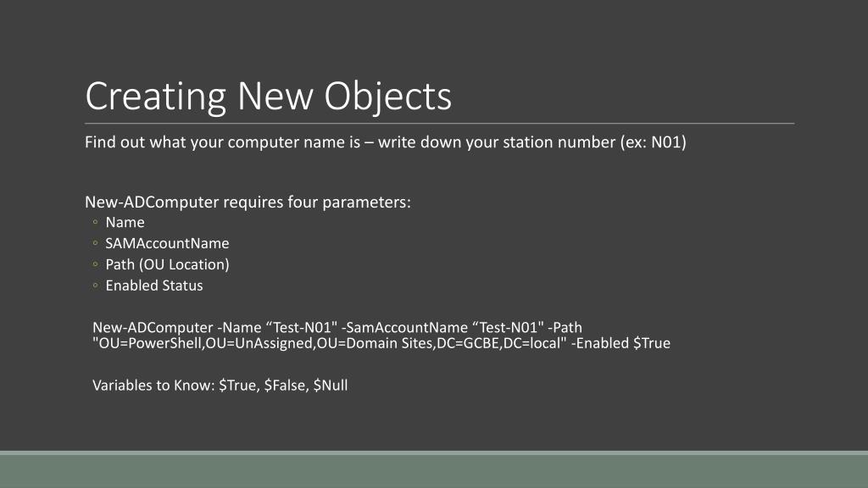Click the horizontal rule under the title
Viewport: 868px width, 488px height.
tap(440, 124)
